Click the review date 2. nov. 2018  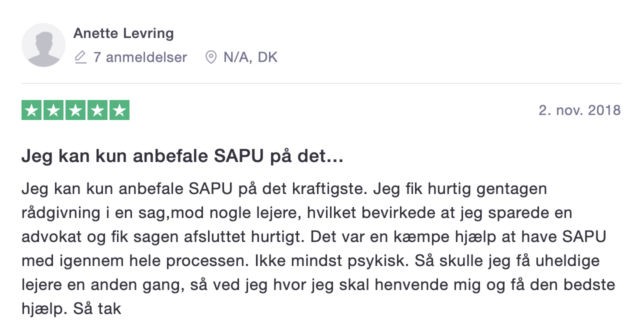[x=579, y=110]
